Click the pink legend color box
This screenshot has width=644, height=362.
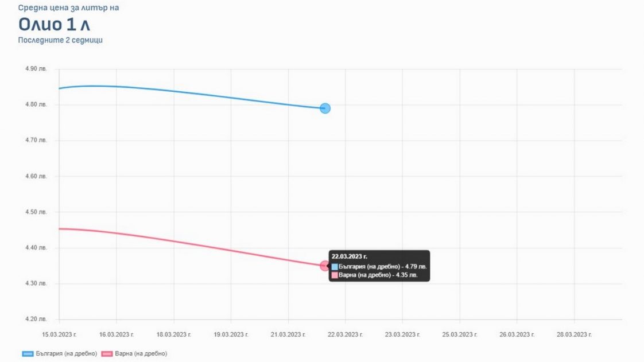(106, 353)
